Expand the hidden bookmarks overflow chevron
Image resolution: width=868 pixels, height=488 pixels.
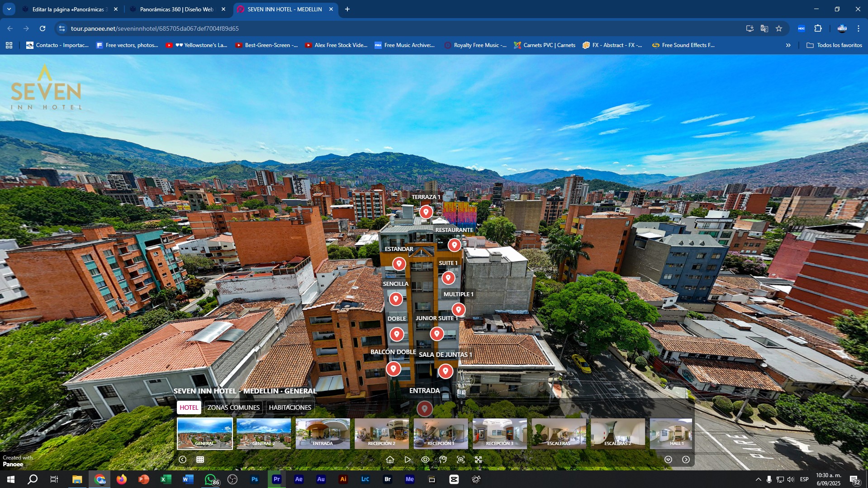click(x=788, y=45)
